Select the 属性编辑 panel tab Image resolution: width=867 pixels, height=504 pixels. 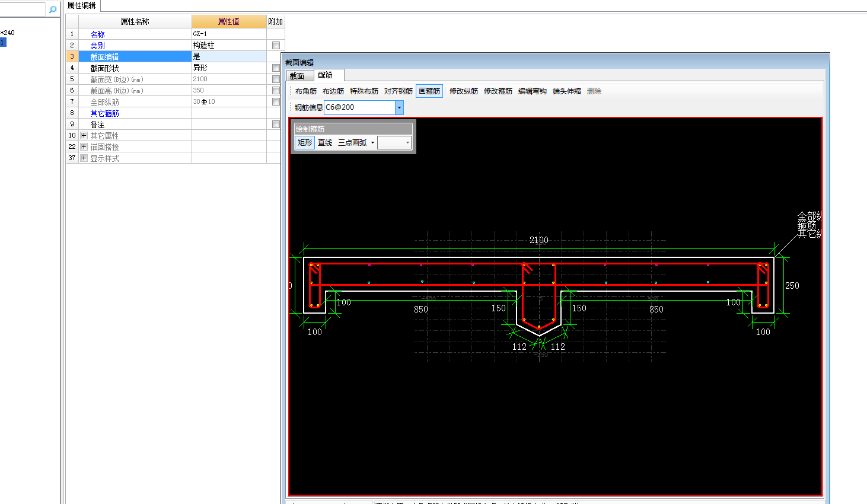(x=82, y=5)
